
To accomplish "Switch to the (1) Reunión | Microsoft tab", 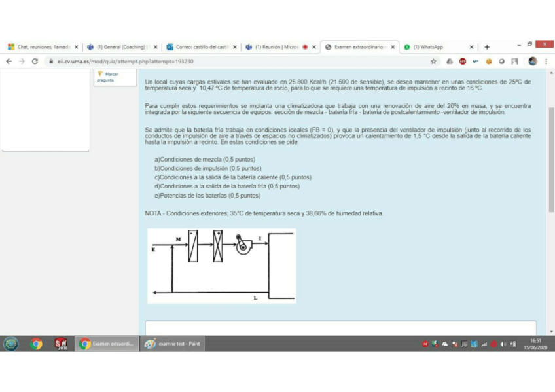I will pyautogui.click(x=279, y=47).
